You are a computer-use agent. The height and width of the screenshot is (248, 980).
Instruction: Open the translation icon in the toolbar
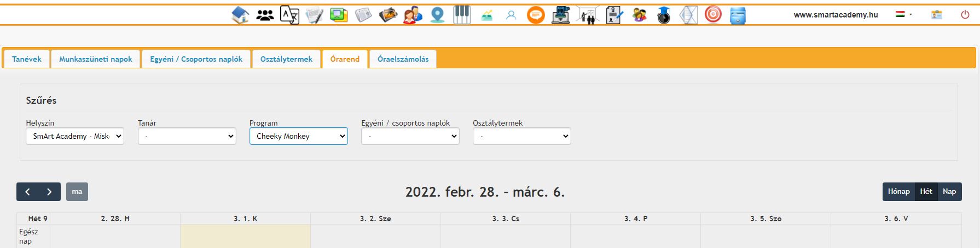289,15
